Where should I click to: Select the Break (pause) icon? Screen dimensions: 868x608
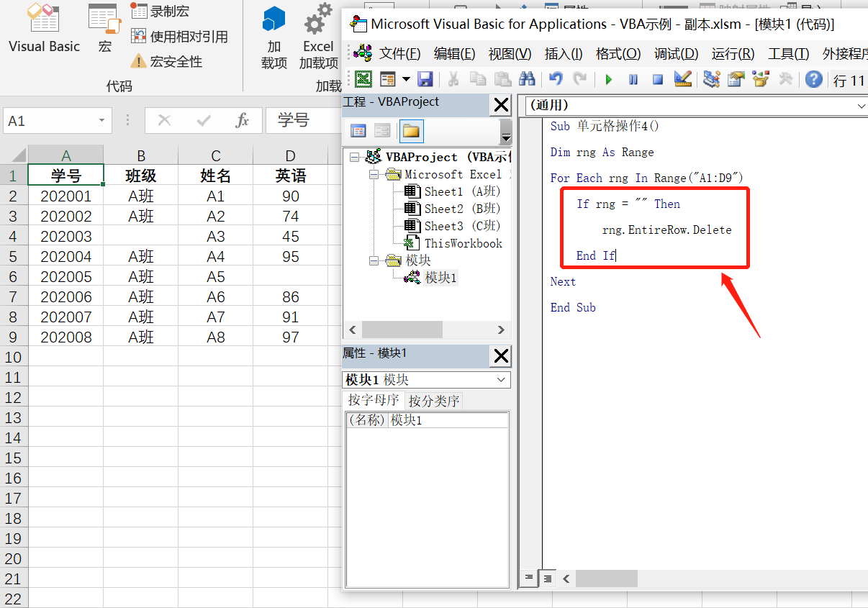(x=633, y=80)
